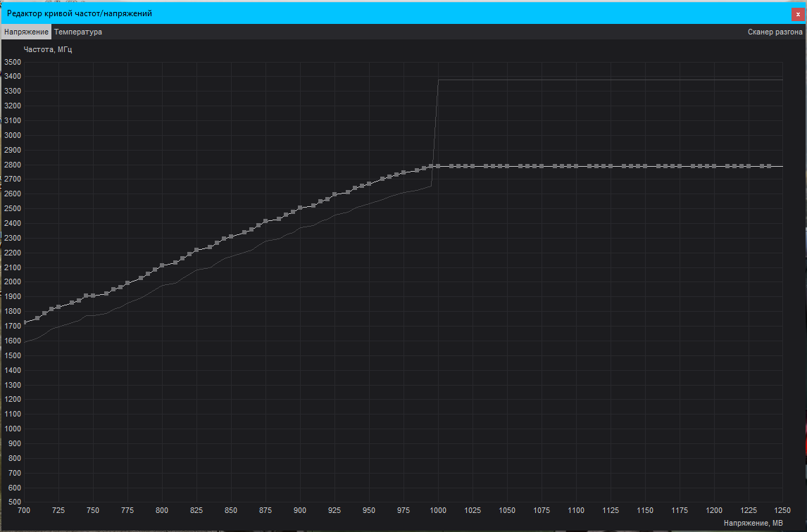Switch to the Напряжение tab

[x=26, y=32]
